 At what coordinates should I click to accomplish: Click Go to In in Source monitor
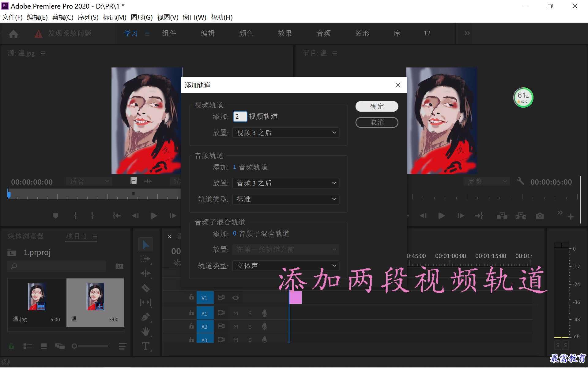click(116, 216)
